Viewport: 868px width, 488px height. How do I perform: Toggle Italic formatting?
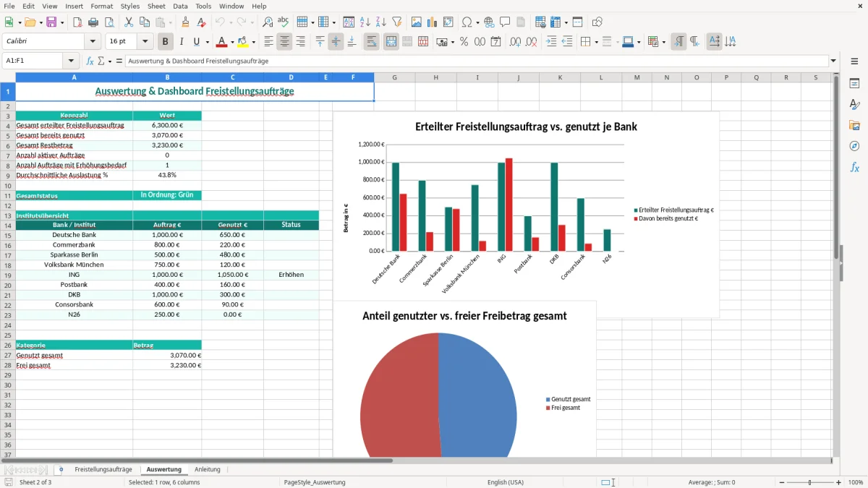(x=181, y=42)
